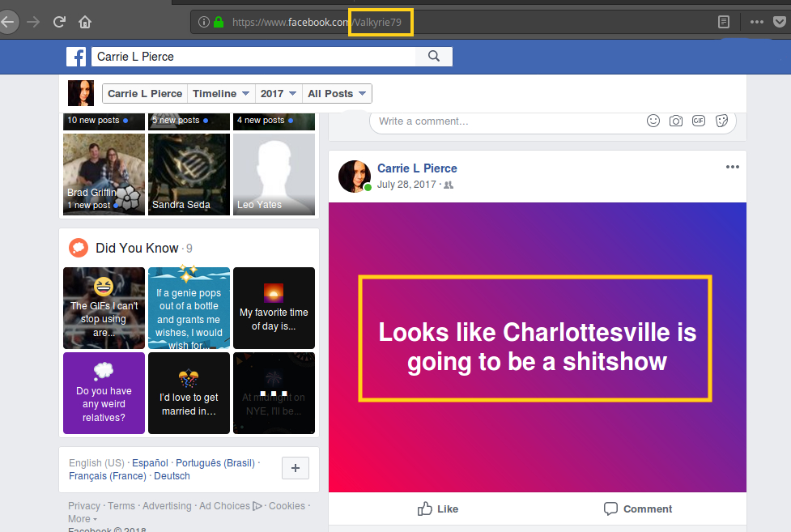Open the sticker picker in comment box
791x532 pixels.
721,121
